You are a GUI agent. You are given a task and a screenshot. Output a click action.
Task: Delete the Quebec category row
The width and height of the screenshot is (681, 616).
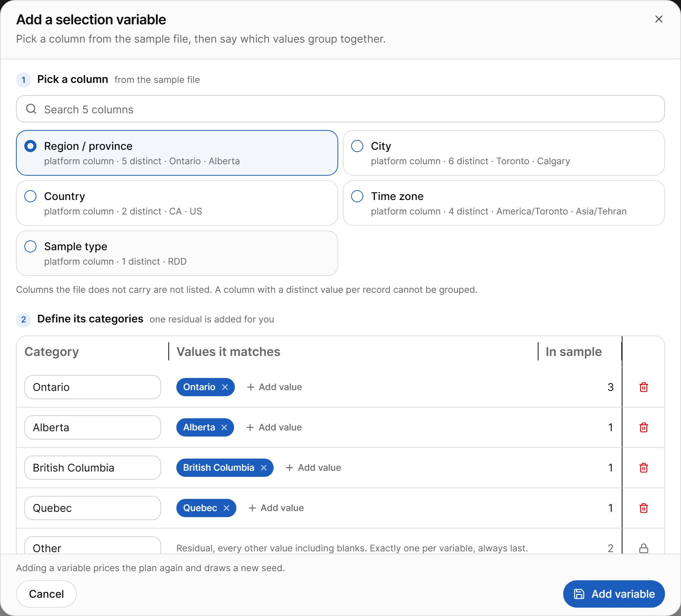point(644,508)
